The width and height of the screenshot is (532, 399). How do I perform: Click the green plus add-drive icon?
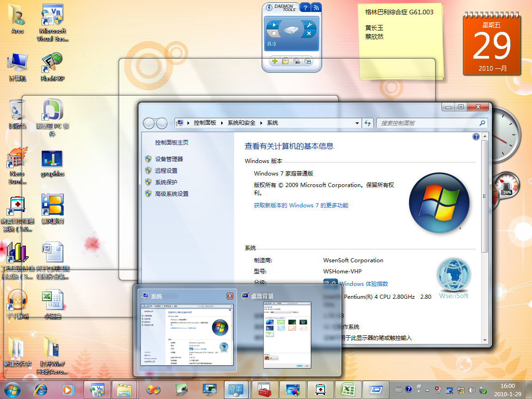275,61
